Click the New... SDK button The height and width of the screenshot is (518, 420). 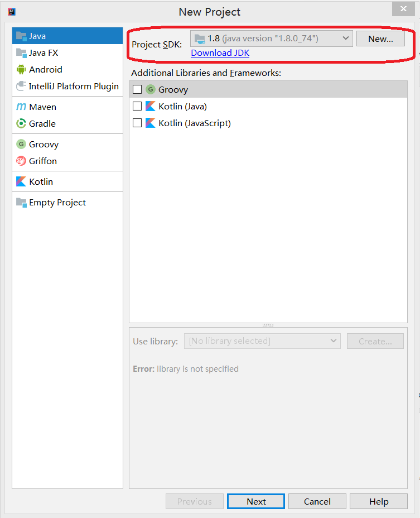tap(381, 39)
